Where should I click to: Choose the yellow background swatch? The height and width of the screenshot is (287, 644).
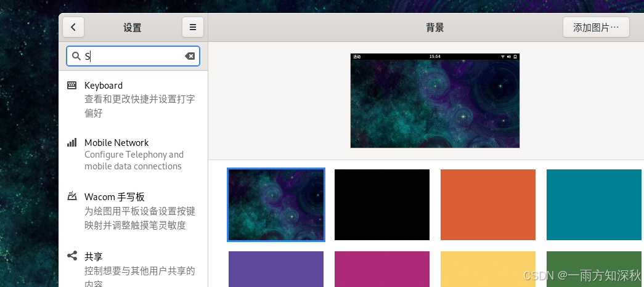coord(488,269)
